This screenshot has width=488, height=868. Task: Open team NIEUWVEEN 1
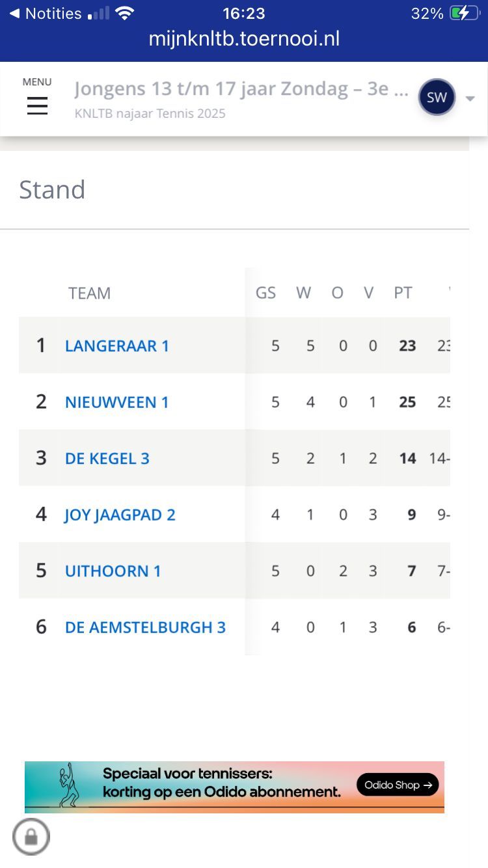click(x=117, y=402)
